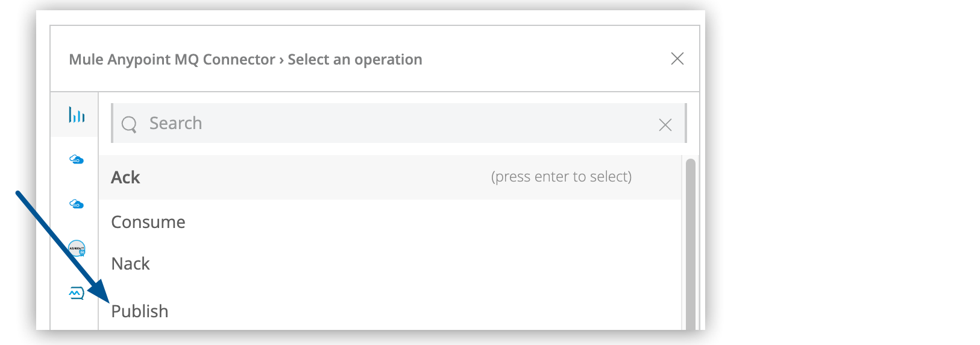Image resolution: width=980 pixels, height=345 pixels.
Task: Click the "Select an operation" breadcrumb text
Action: point(355,60)
